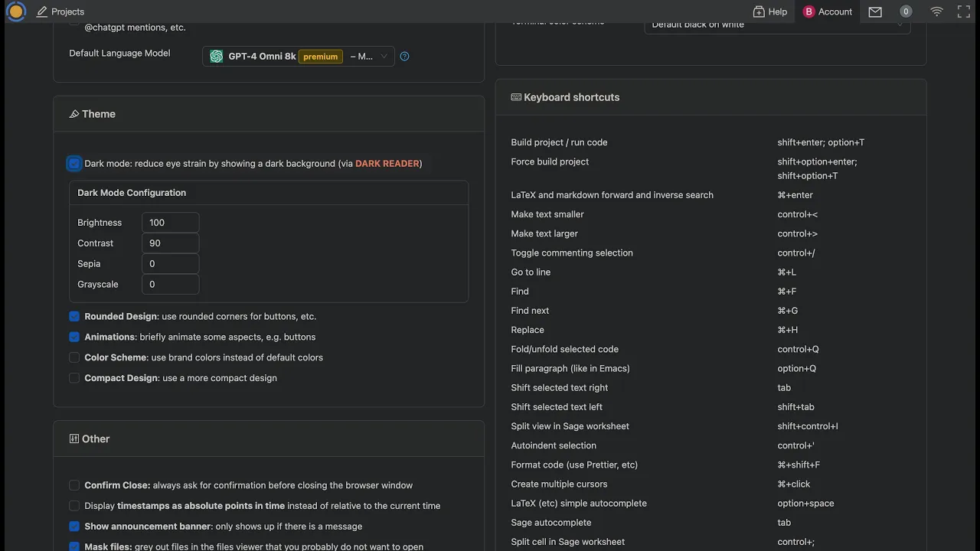Click the 'option+space' shortcut value
Screen dimensions: 980x551
[x=805, y=504]
